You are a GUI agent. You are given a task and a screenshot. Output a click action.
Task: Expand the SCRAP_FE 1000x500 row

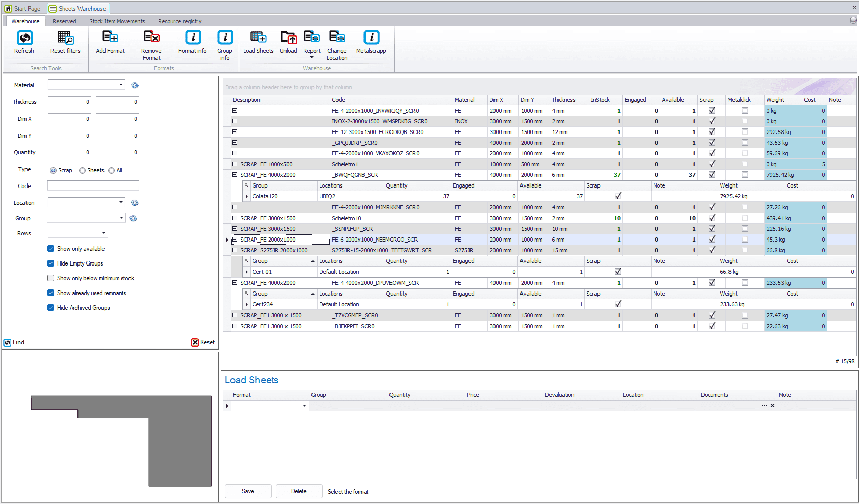click(235, 164)
